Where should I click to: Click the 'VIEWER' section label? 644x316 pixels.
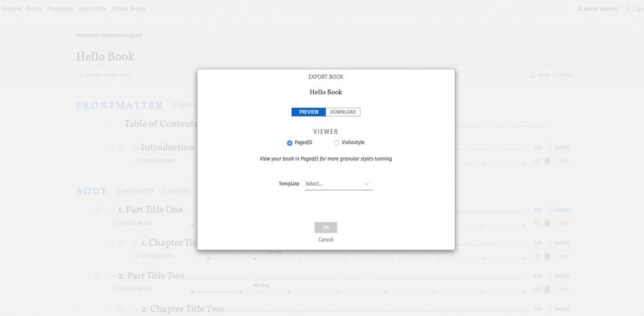coord(326,132)
